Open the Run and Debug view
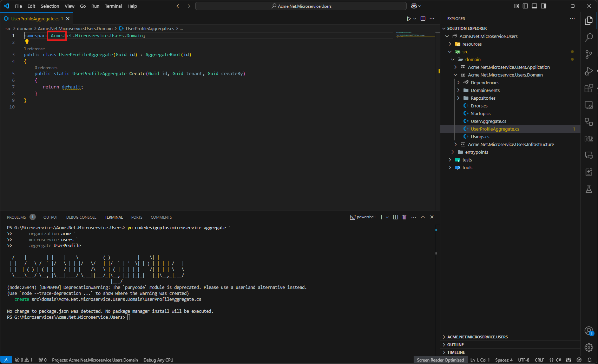Image resolution: width=598 pixels, height=364 pixels. [589, 71]
